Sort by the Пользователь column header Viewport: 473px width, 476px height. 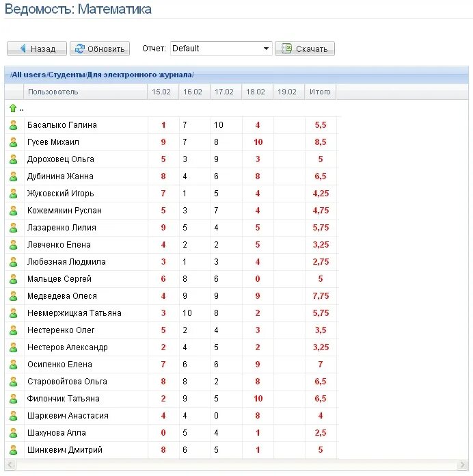pos(85,92)
